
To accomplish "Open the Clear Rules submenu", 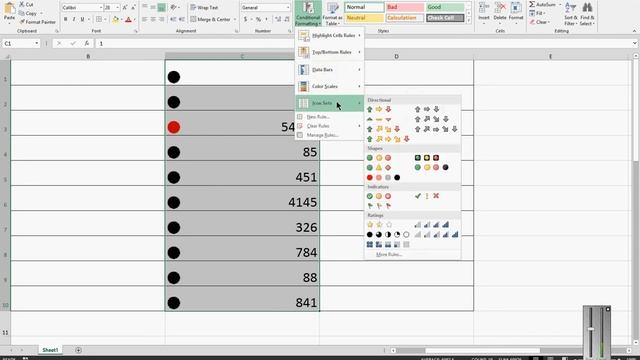I will point(329,126).
